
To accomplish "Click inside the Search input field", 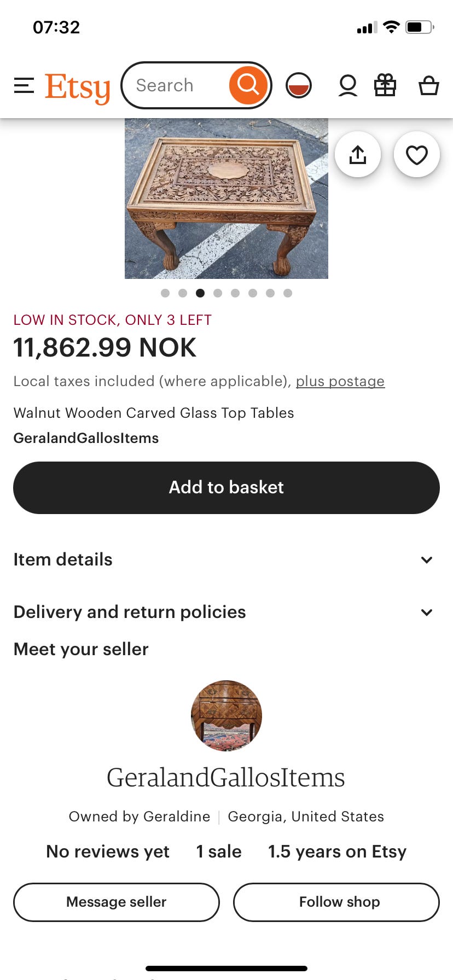I will point(174,85).
